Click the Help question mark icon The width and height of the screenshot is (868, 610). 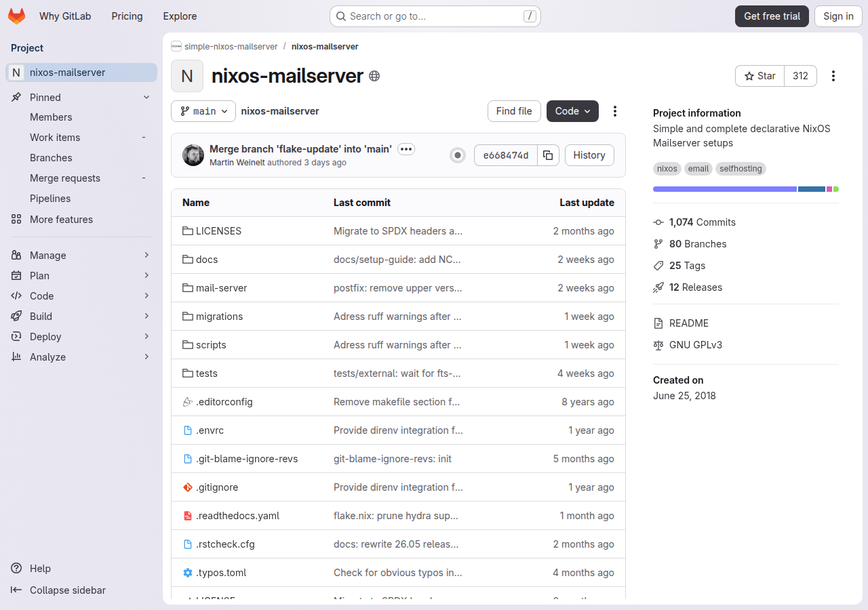[16, 569]
